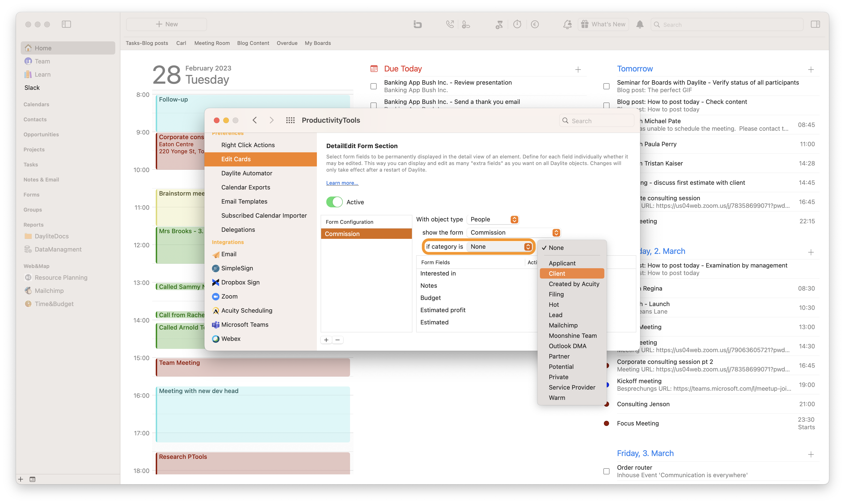The image size is (845, 504).
Task: Open the timer stopwatch toolbar icon
Action: pos(517,24)
